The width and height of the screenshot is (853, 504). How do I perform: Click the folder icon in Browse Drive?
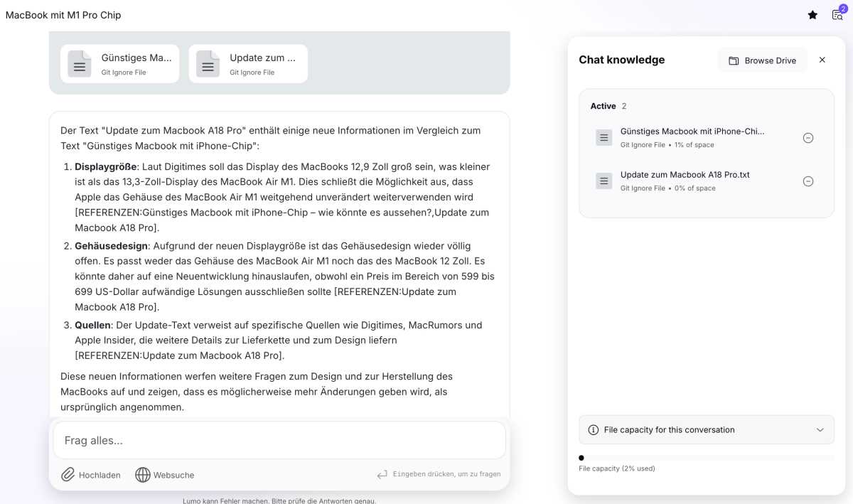734,61
